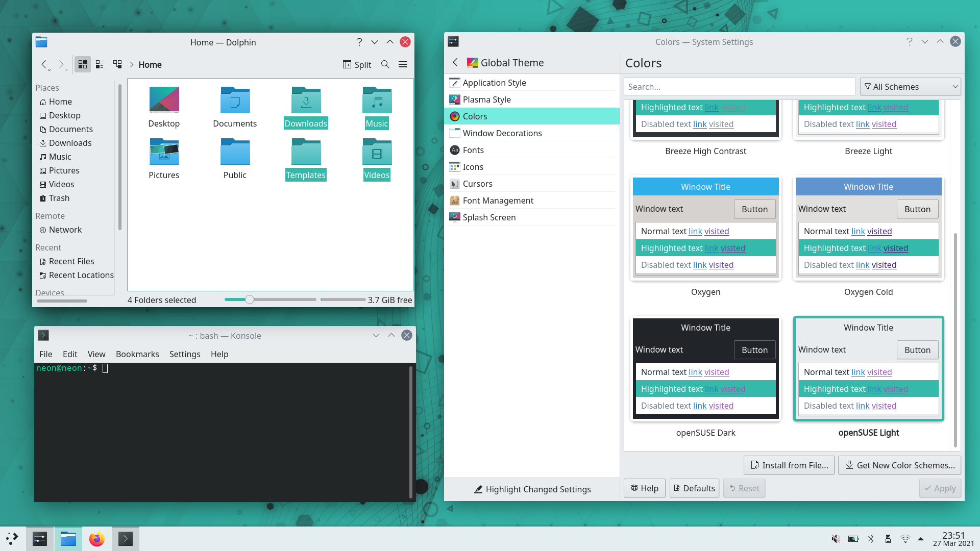Open Splash Screen settings
This screenshot has width=980, height=551.
[532, 217]
